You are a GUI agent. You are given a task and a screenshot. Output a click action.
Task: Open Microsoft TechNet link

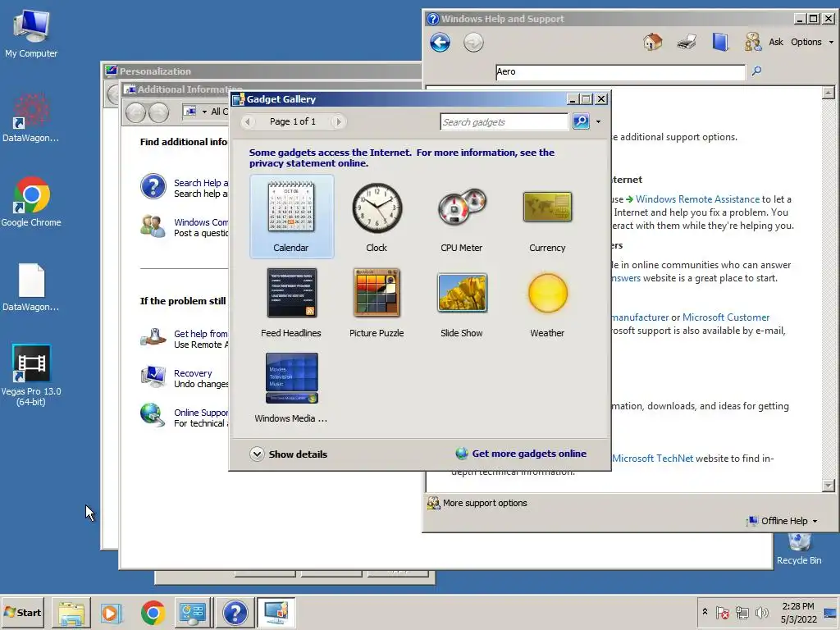coord(652,459)
